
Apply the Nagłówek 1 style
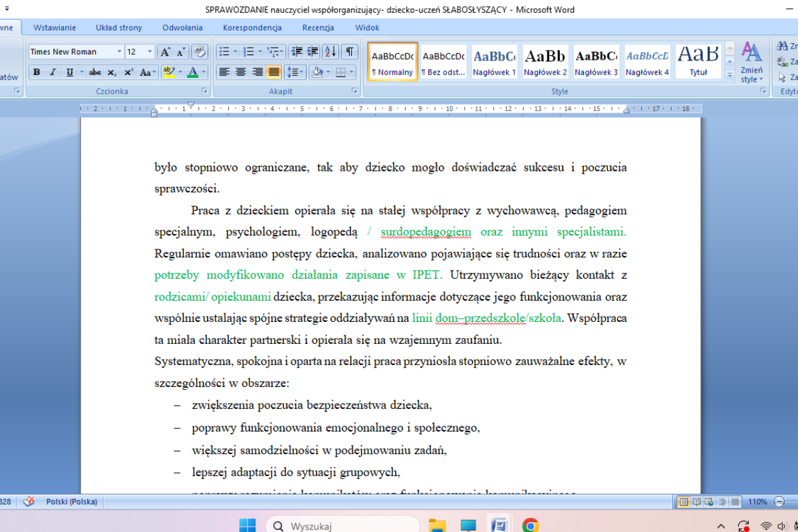pos(494,63)
